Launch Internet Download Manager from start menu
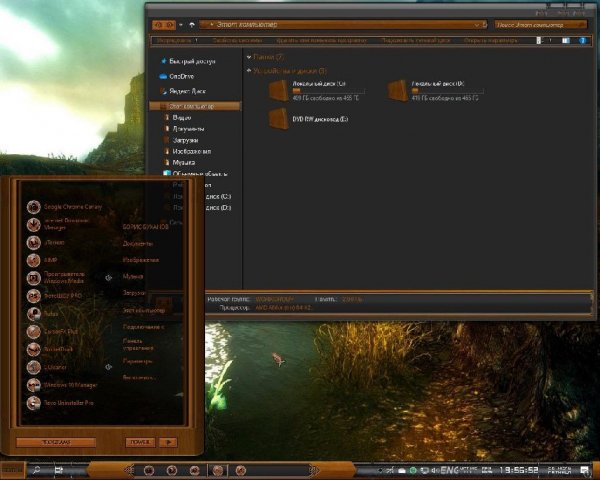Viewport: 600px width, 480px height. coord(59,224)
